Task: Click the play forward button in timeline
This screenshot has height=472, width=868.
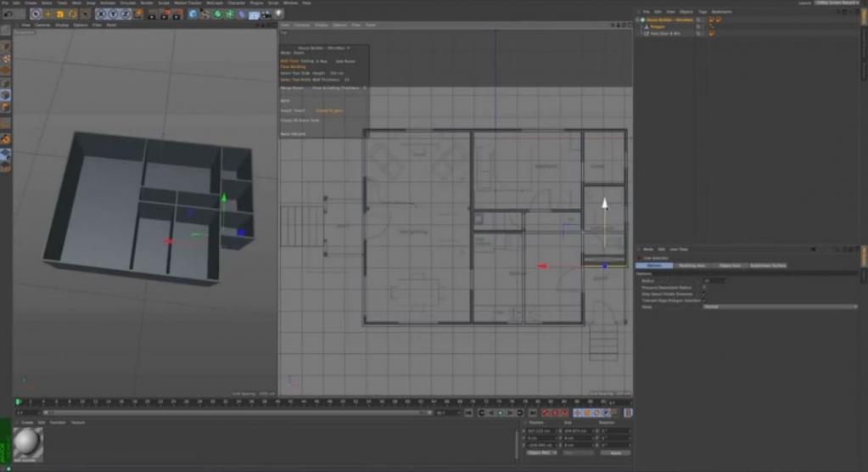Action: tap(500, 413)
